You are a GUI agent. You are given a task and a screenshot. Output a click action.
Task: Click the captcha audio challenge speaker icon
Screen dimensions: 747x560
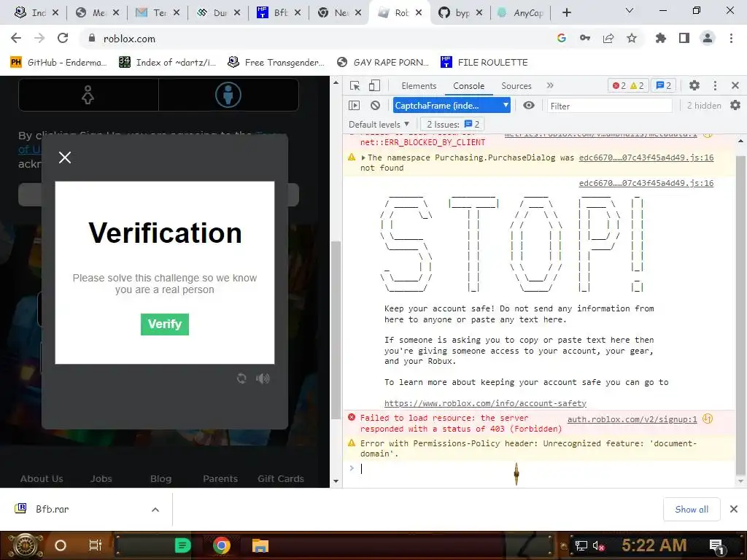click(x=263, y=378)
